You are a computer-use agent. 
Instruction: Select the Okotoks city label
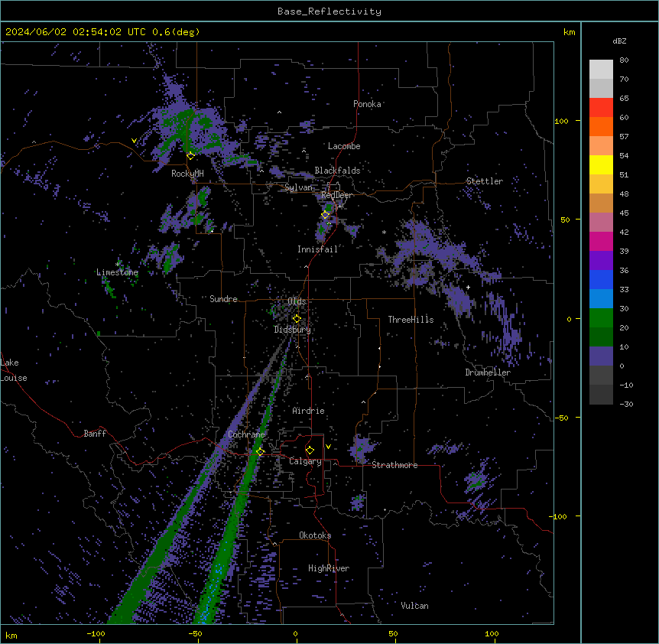(x=315, y=535)
